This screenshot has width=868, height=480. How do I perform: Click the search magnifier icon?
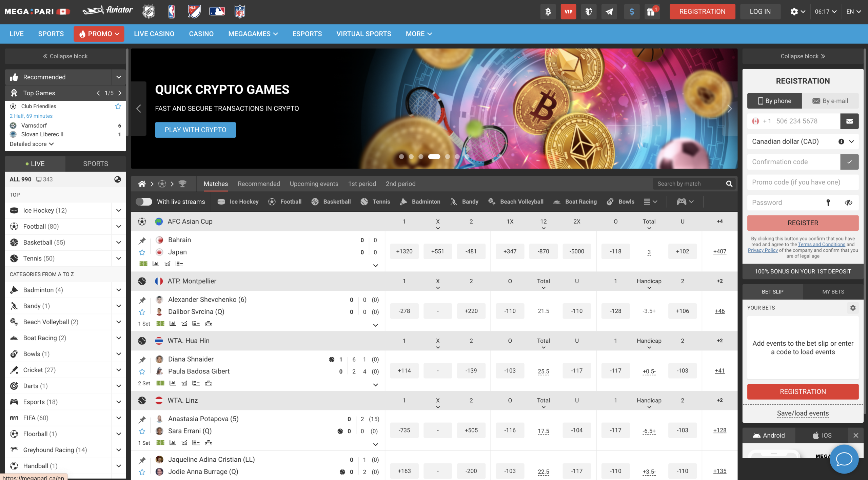[x=729, y=184]
